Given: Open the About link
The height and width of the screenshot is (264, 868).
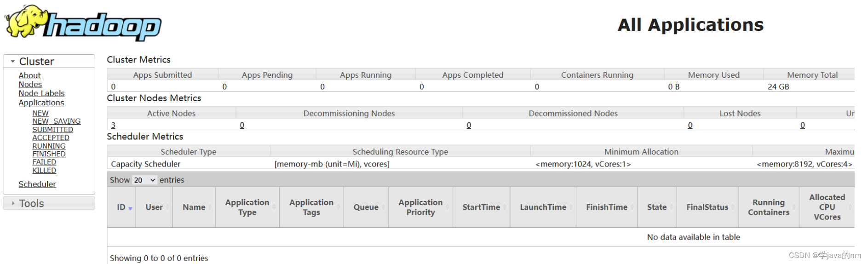Looking at the screenshot, I should click(x=29, y=75).
